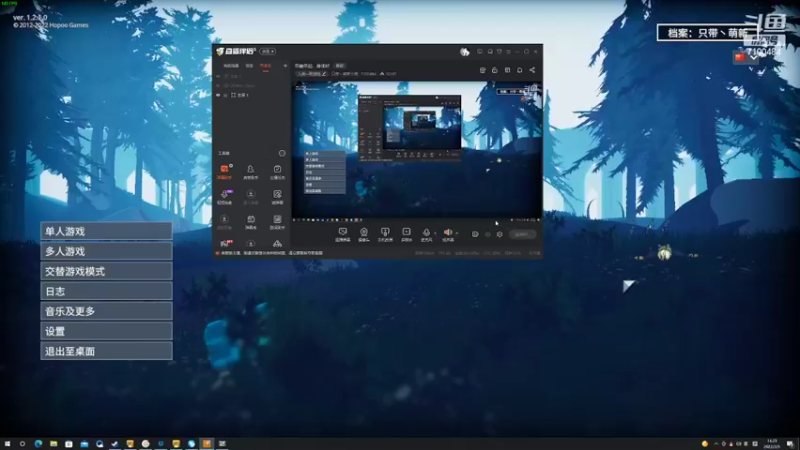Open the game 设置 settings menu
This screenshot has width=800, height=450.
coord(107,331)
